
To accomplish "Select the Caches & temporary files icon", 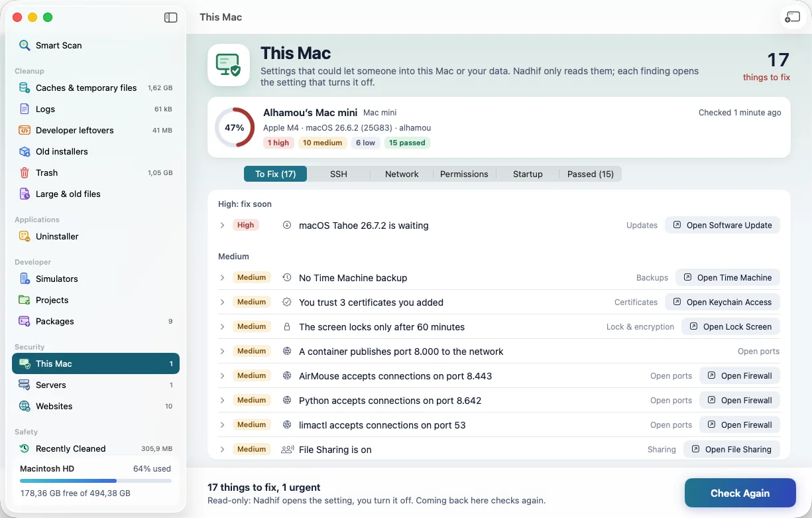I will pos(25,88).
